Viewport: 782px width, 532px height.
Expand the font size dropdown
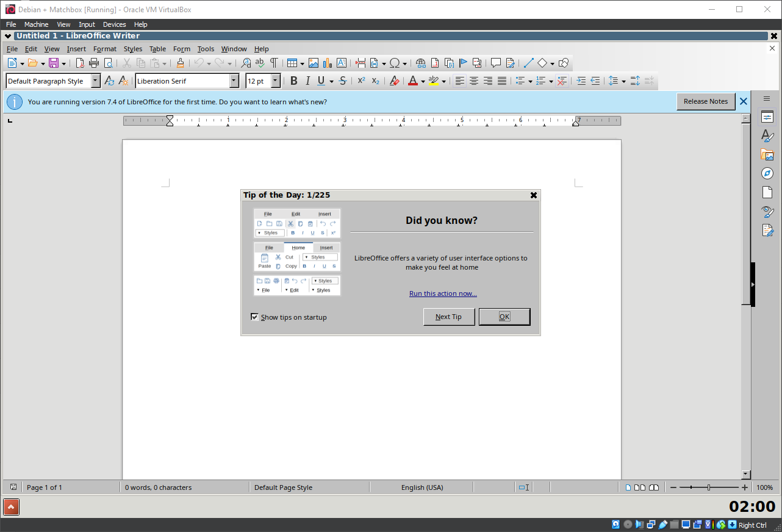[274, 81]
